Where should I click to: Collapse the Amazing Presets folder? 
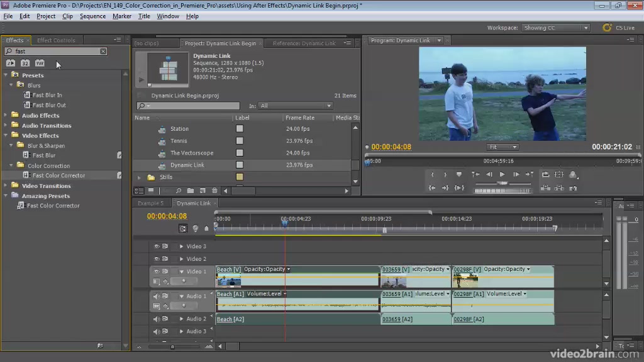tap(6, 196)
